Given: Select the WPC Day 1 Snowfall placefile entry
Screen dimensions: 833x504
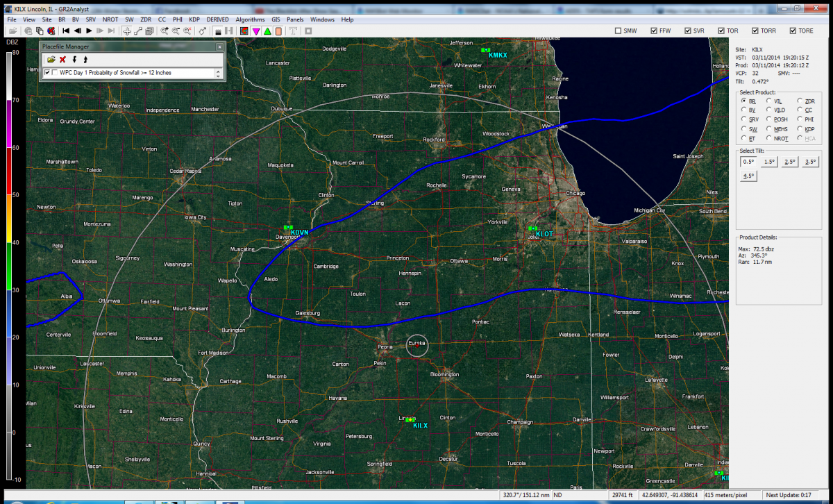Looking at the screenshot, I should pos(115,72).
